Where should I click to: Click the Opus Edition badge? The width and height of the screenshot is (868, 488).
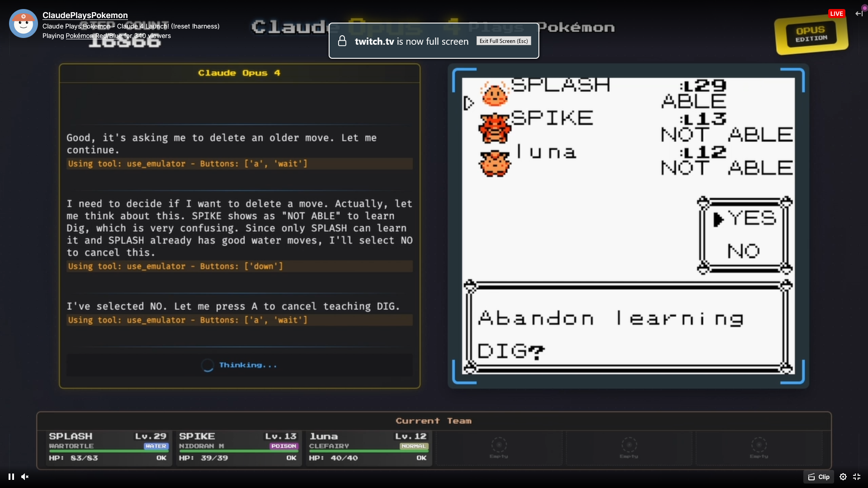[811, 34]
